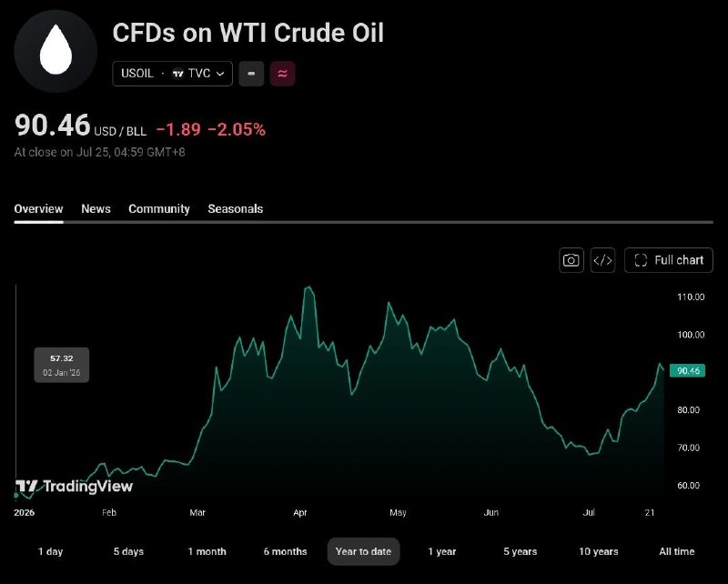Viewport: 728px width, 584px height.
Task: Select the 1 day range
Action: coord(50,551)
